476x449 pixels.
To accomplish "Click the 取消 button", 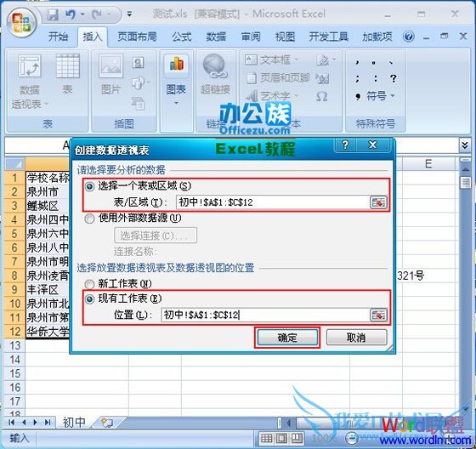I will click(356, 338).
